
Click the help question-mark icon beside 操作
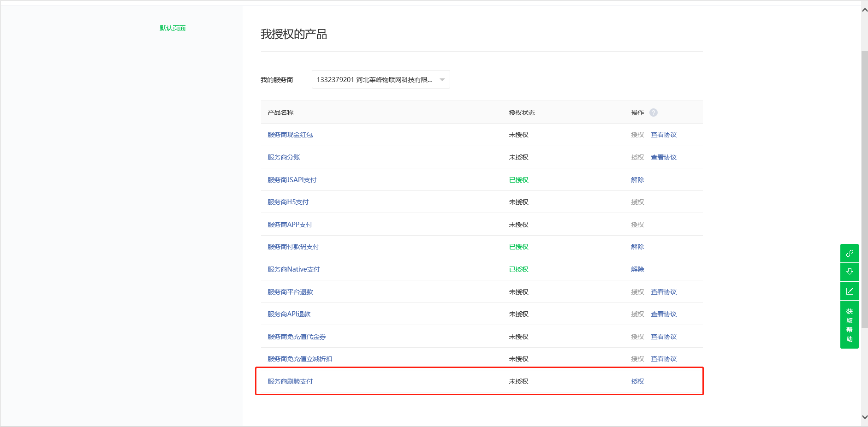point(654,113)
